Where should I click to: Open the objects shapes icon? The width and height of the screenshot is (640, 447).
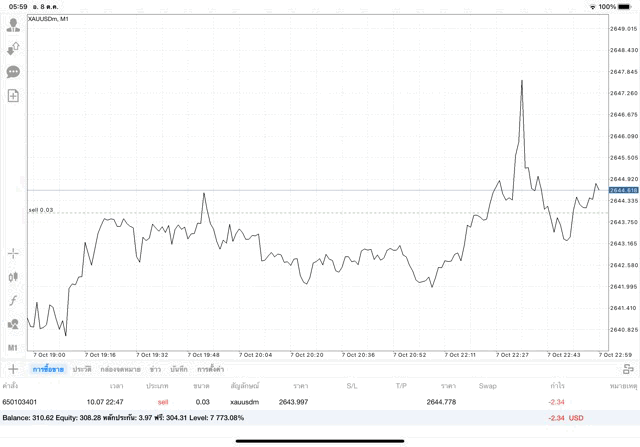[x=13, y=324]
